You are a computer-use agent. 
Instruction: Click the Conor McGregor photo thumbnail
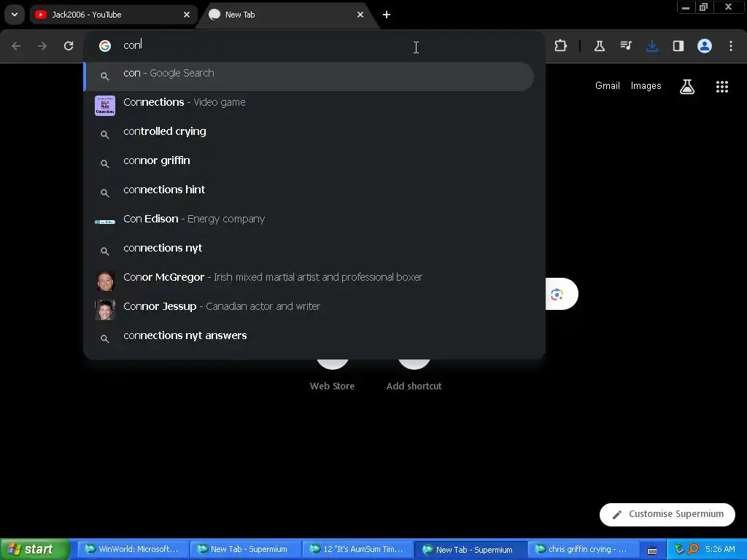pos(105,281)
